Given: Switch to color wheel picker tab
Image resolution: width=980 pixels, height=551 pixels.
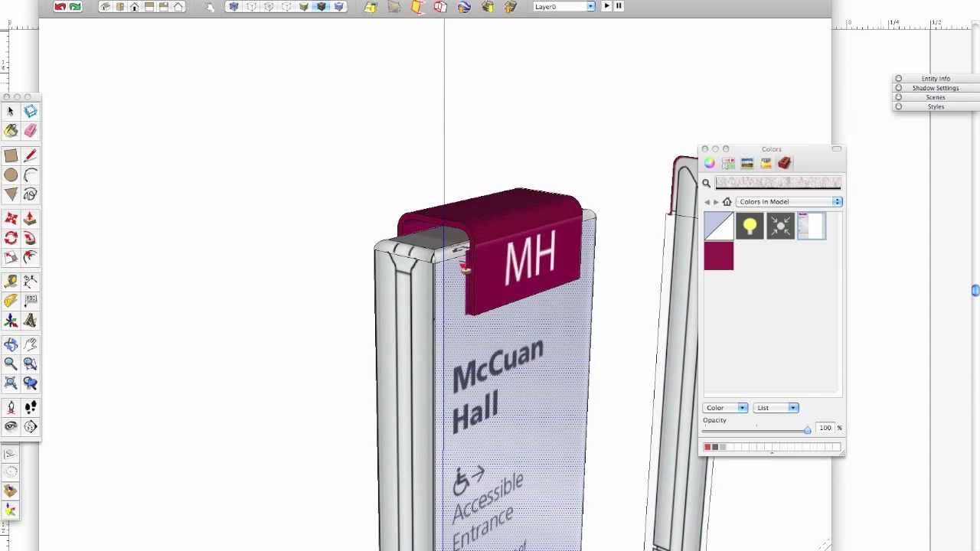Looking at the screenshot, I should pos(710,164).
